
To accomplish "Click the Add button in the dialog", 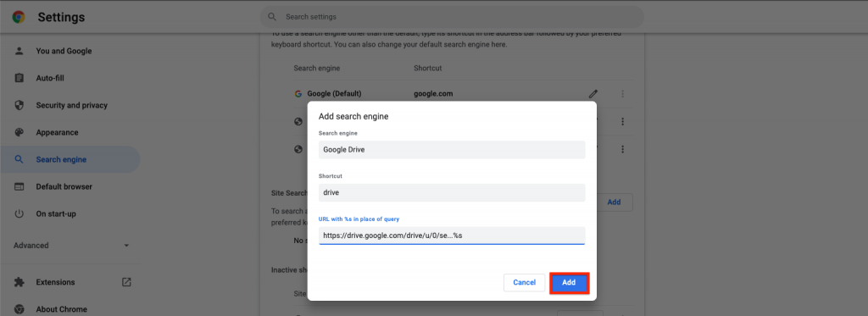I will [569, 283].
